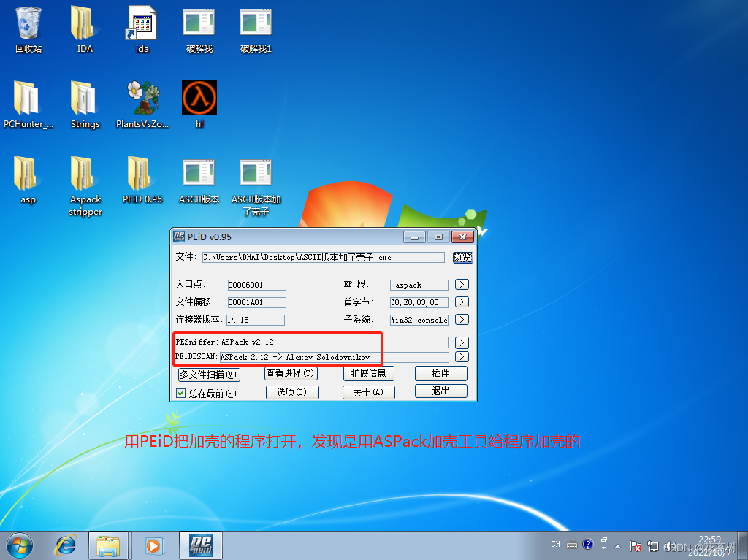Select the PlantsVsZombies game icon
Image resolution: width=748 pixels, height=560 pixels.
(142, 105)
